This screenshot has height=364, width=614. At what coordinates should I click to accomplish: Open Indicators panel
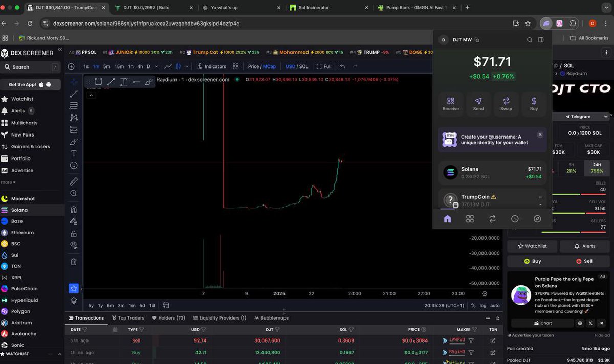point(211,66)
